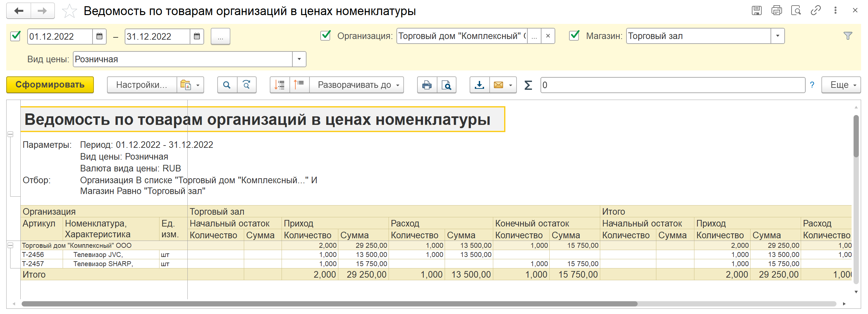Save report using download arrow icon
Viewport: 868px width, 314px height.
pyautogui.click(x=479, y=85)
